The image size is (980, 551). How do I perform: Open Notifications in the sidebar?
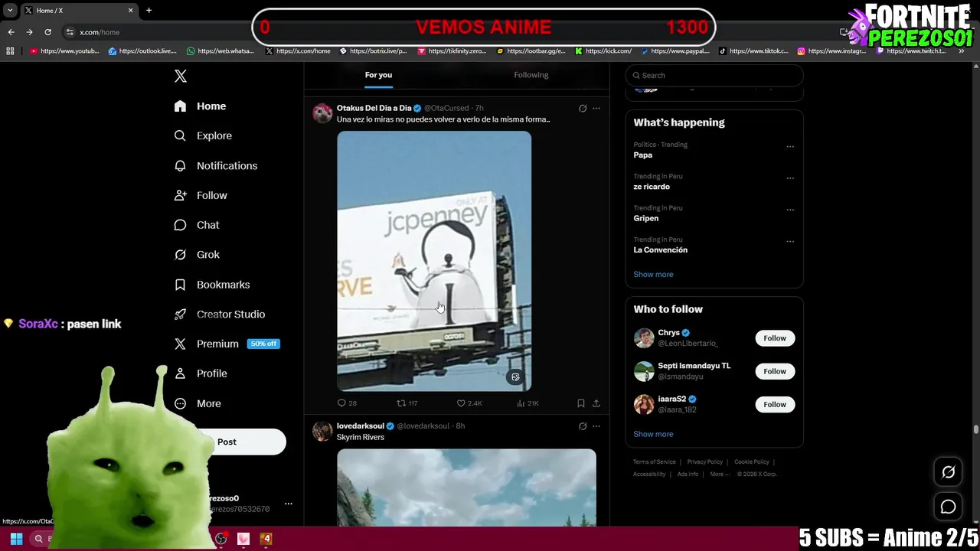pos(215,165)
